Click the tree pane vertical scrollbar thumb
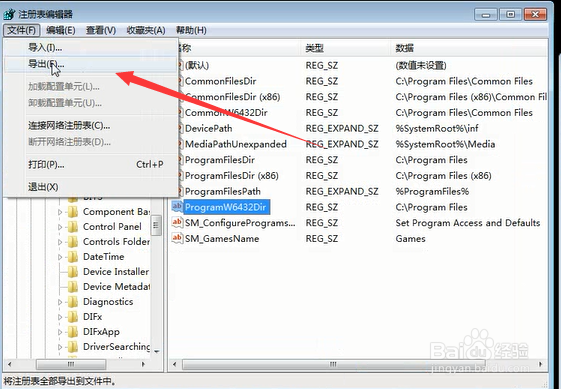The height and width of the screenshot is (389, 561). (x=156, y=225)
